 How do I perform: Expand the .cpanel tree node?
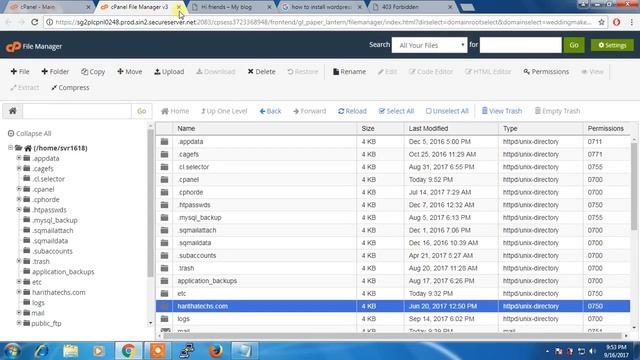click(19, 189)
